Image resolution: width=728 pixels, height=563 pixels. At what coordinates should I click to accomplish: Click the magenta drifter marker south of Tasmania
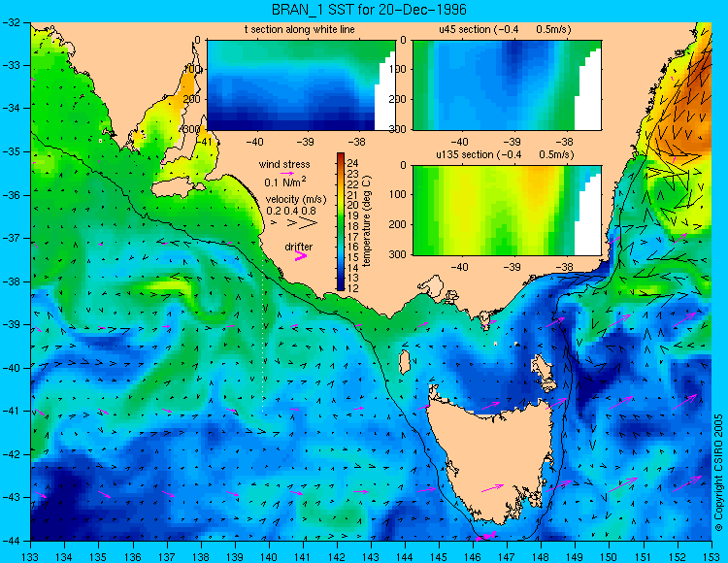coord(485,536)
